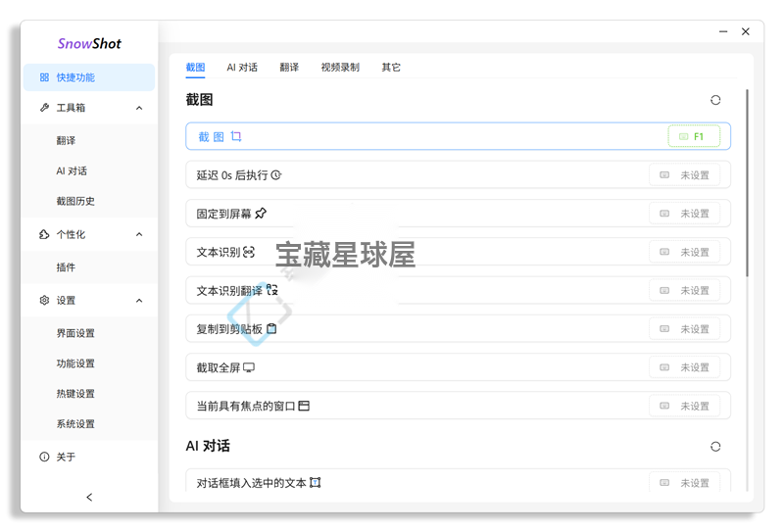784x532 pixels.
Task: Open AI 对话 in the sidebar
Action: [x=72, y=171]
